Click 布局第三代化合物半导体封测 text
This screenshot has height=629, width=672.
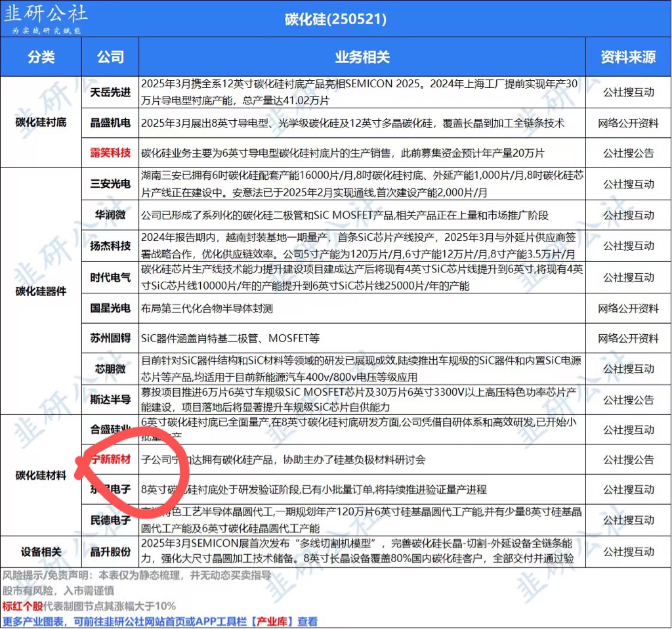(x=207, y=309)
